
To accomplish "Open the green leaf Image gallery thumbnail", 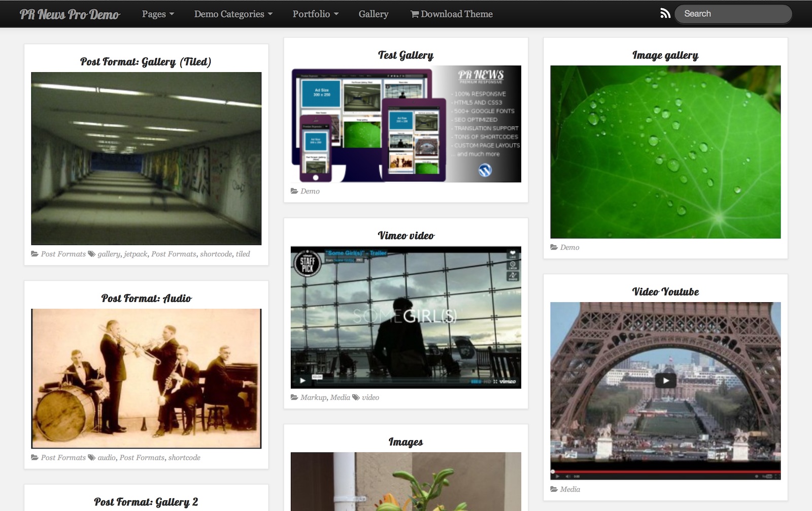I will click(665, 151).
